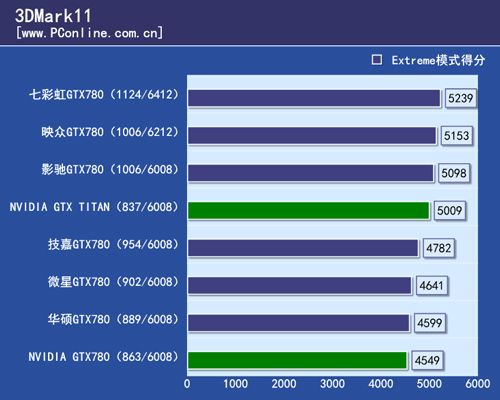Click the 5239 score value box
Screen dimensions: 500x400
460,98
